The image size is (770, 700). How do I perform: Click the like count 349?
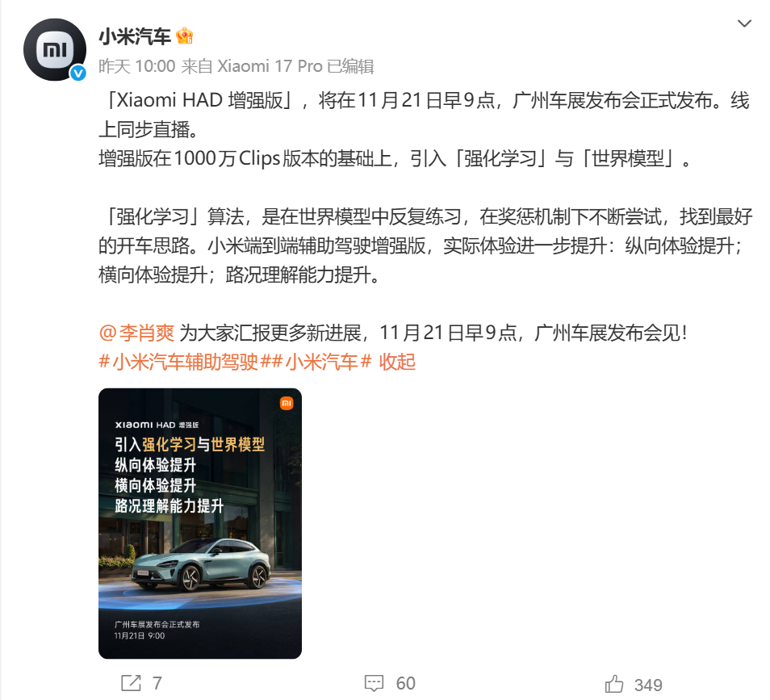pyautogui.click(x=648, y=685)
